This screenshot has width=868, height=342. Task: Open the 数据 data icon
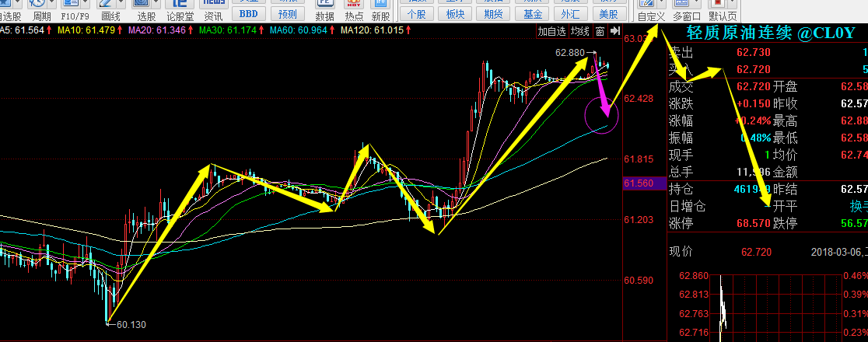click(325, 9)
